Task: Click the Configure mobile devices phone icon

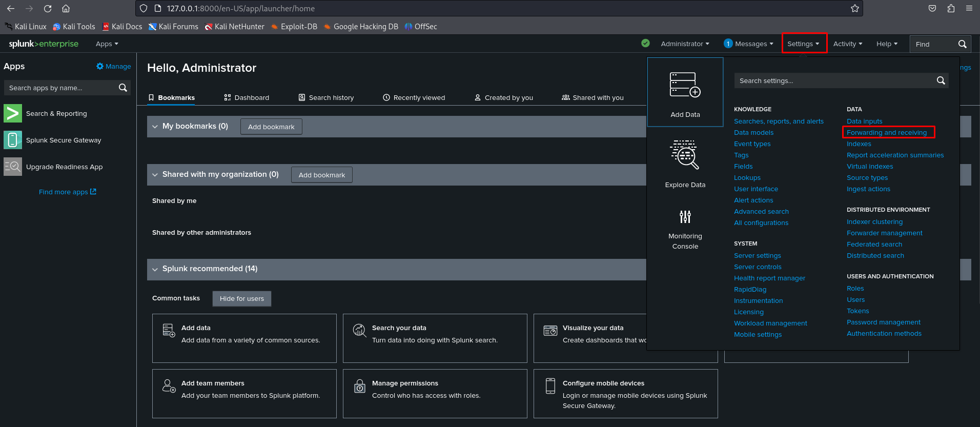Action: click(550, 386)
